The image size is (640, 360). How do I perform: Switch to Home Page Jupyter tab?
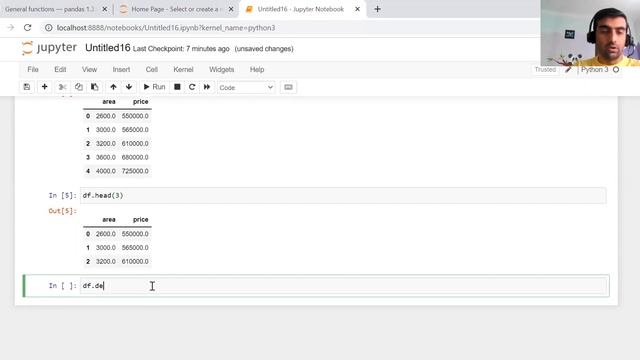176,9
